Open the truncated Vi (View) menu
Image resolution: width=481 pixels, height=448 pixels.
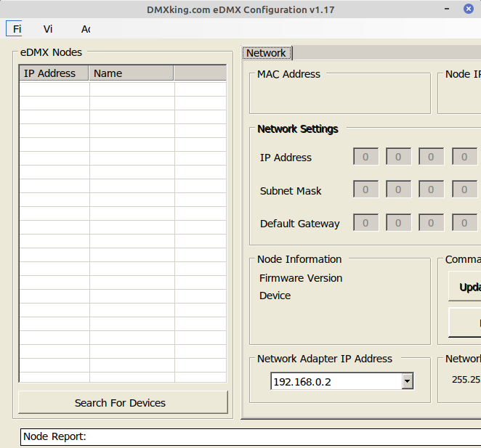click(48, 29)
